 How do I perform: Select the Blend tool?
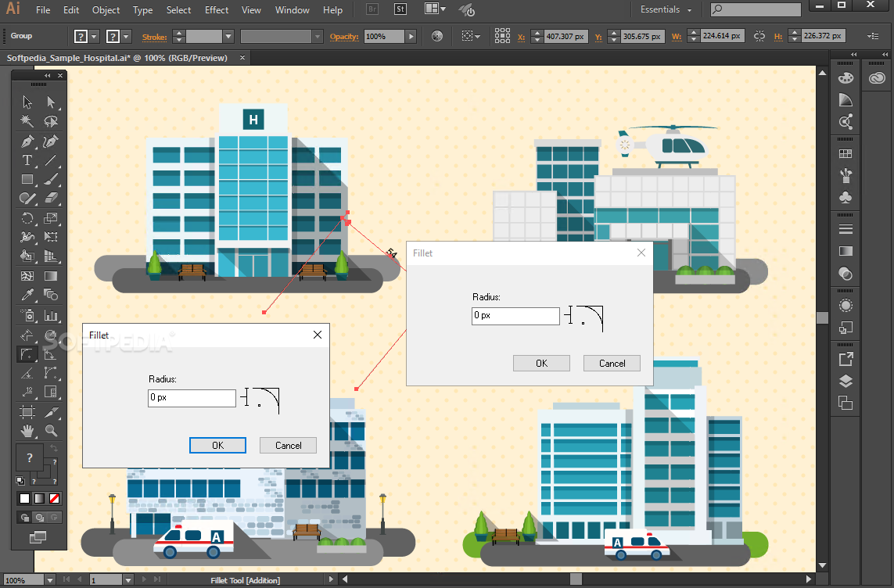point(51,295)
